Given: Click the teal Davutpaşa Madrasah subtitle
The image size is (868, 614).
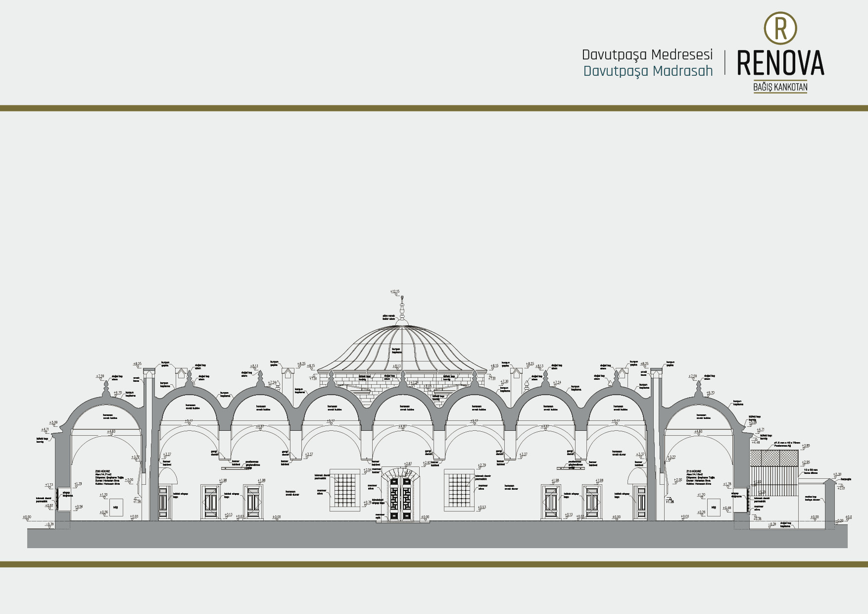Looking at the screenshot, I should tap(648, 71).
